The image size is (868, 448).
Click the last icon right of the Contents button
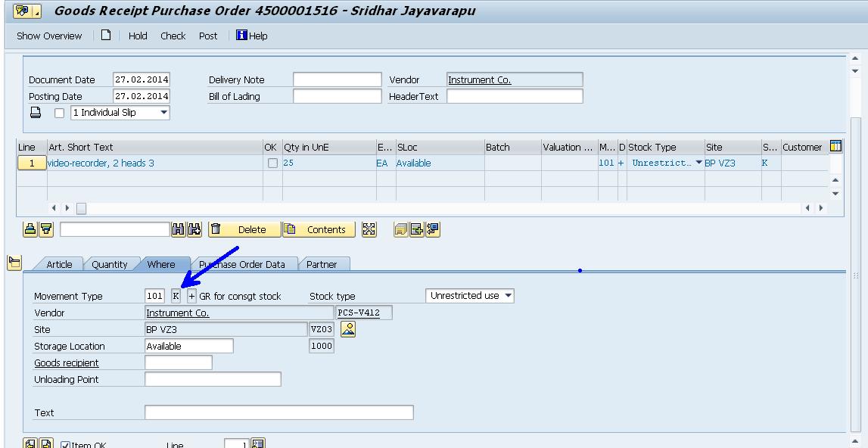(x=432, y=229)
